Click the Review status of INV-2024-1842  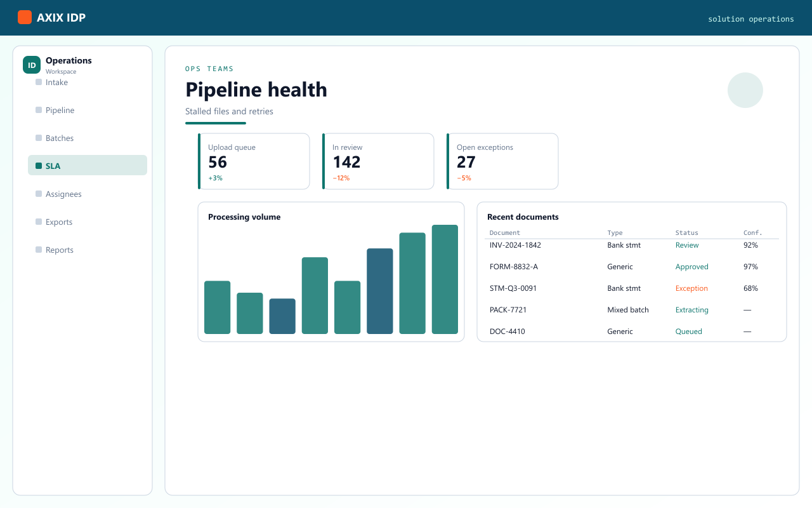coord(687,245)
